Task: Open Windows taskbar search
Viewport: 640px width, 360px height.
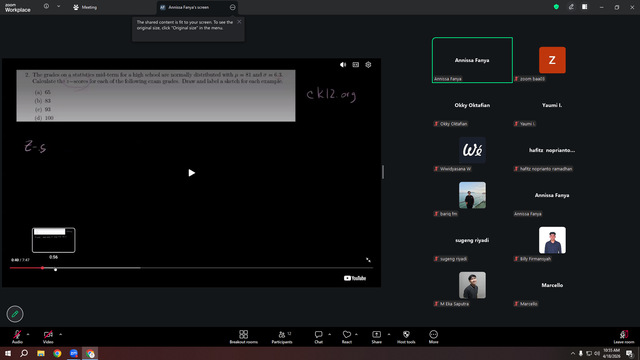Action: tap(24, 353)
